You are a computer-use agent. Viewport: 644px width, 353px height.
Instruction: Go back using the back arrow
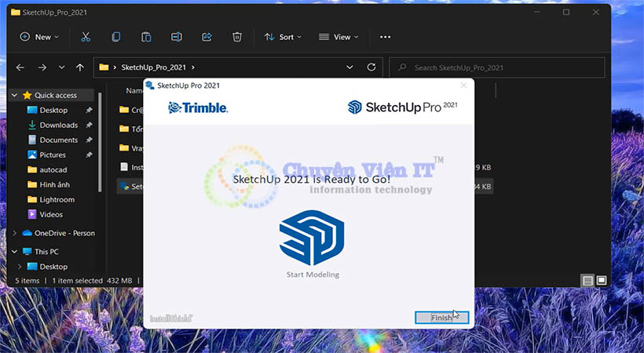[20, 67]
